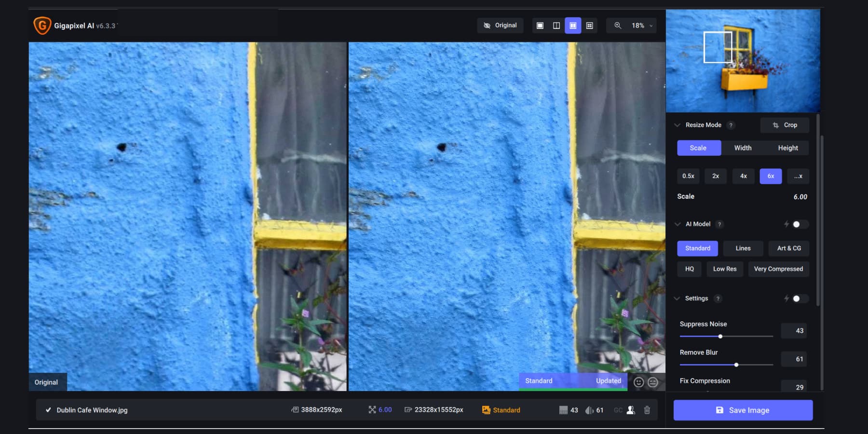Select the four-panel grid view icon
The width and height of the screenshot is (868, 434).
[590, 26]
